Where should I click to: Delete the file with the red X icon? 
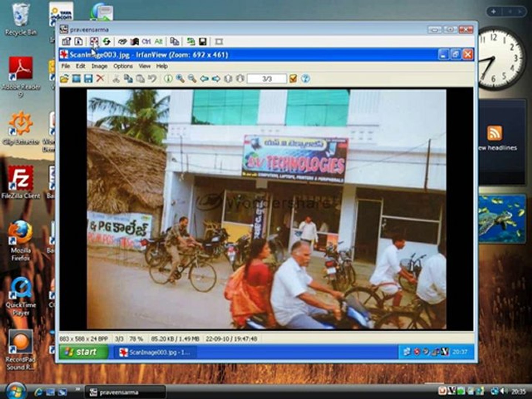pyautogui.click(x=100, y=79)
